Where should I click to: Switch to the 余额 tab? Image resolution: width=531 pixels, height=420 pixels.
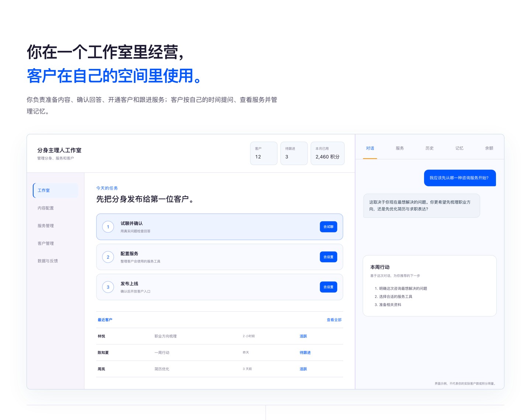[489, 148]
